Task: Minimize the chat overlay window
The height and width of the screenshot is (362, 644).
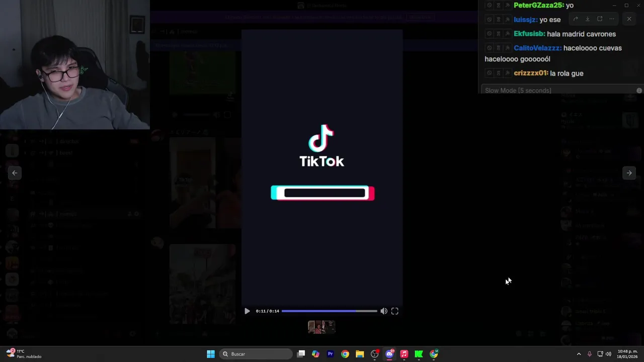Action: click(614, 5)
